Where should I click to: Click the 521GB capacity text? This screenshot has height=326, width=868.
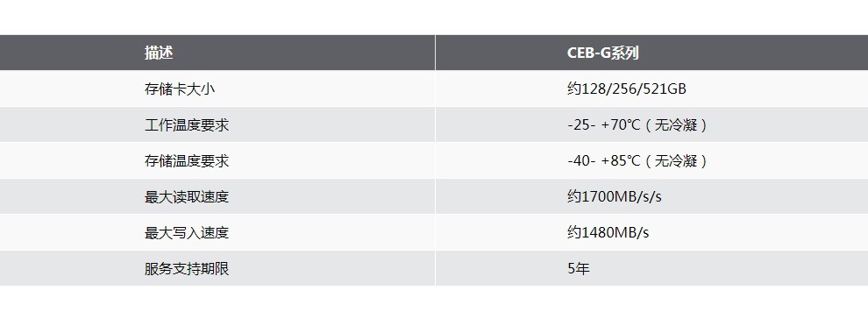tap(665, 89)
